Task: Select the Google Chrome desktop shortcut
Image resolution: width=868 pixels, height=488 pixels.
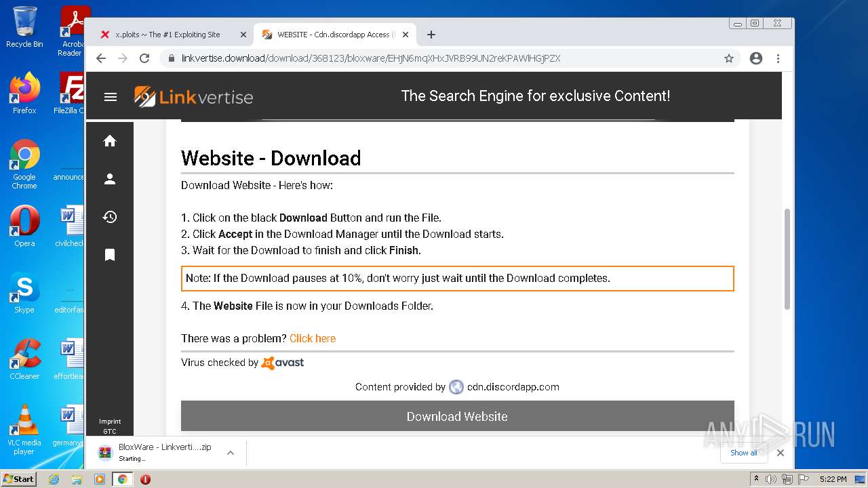Action: click(x=24, y=164)
